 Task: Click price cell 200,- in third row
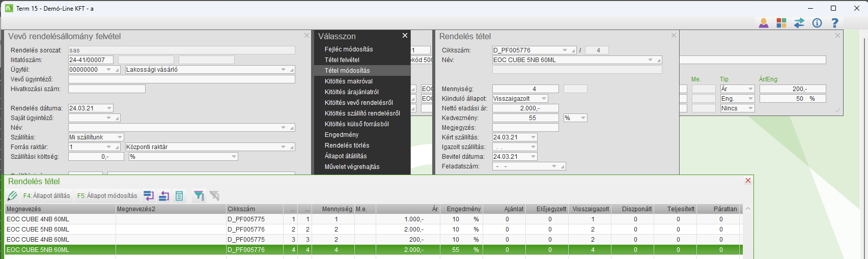[408, 240]
